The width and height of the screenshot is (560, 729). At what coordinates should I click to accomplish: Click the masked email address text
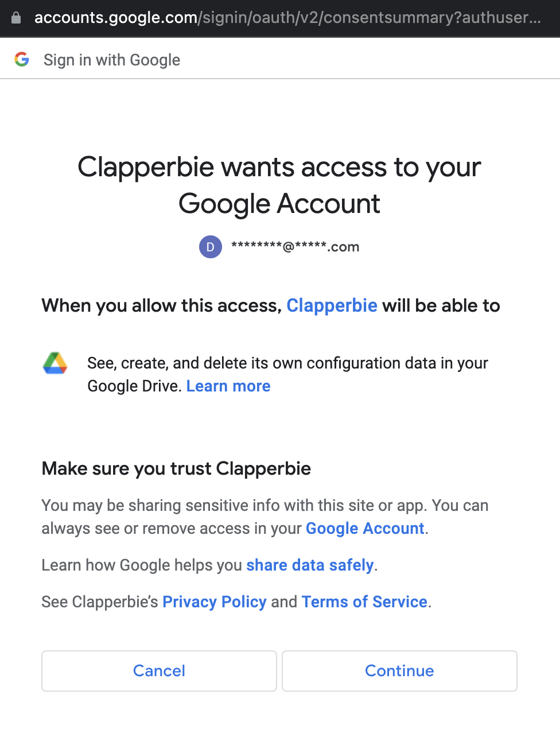pos(295,247)
